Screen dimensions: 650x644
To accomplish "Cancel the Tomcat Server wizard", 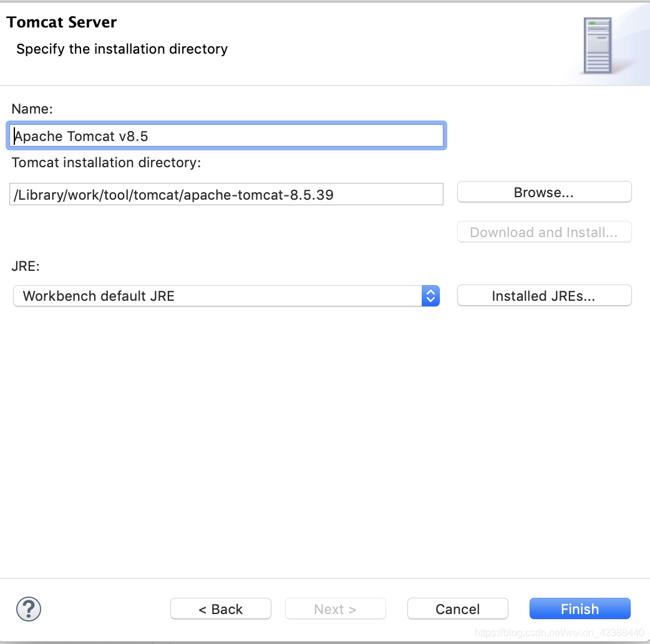I will 457,608.
